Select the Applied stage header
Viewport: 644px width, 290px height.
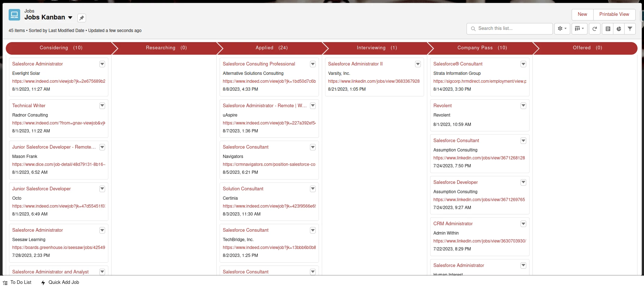click(271, 48)
